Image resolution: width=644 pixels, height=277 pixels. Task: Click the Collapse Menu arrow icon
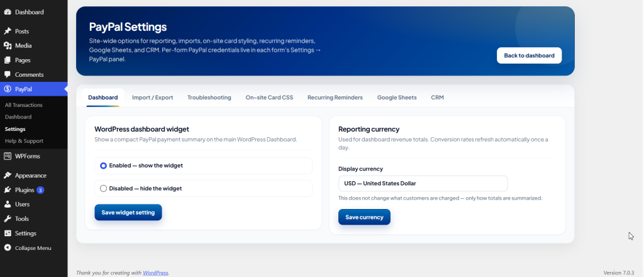(x=8, y=248)
